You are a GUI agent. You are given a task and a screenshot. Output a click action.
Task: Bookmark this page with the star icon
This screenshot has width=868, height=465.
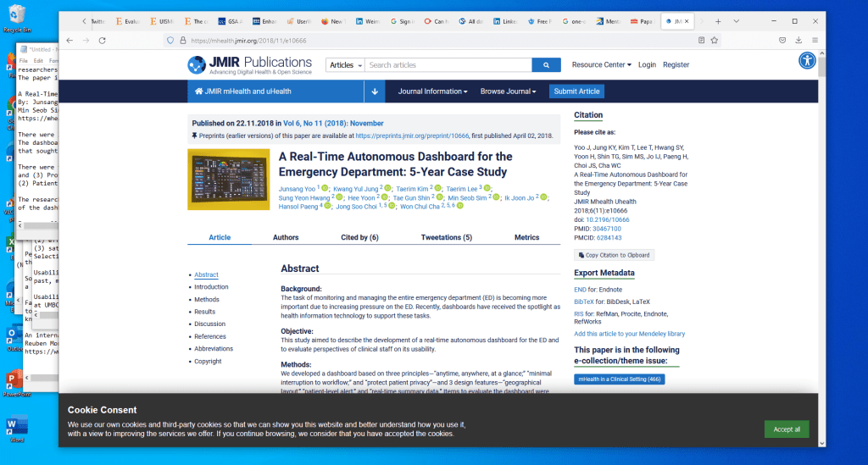coord(715,40)
